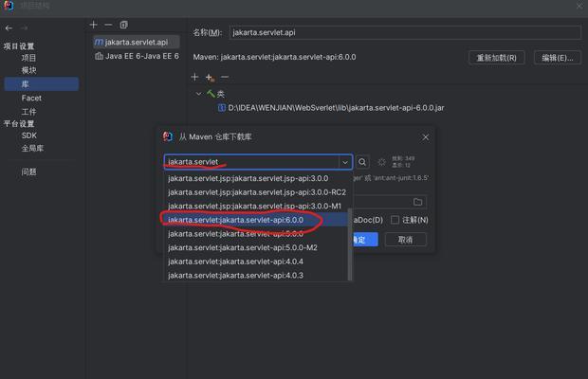
Task: Toggle the 注解(N) checkbox
Action: pos(395,220)
